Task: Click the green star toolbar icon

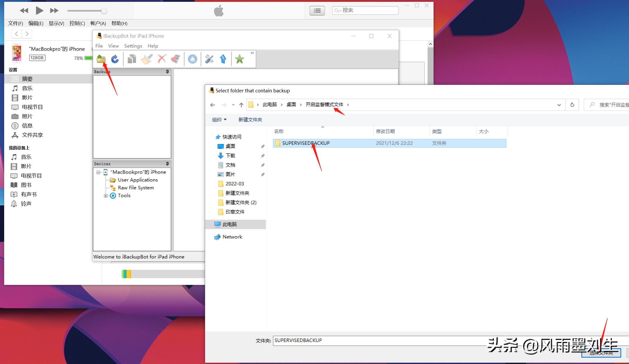Action: coord(239,59)
